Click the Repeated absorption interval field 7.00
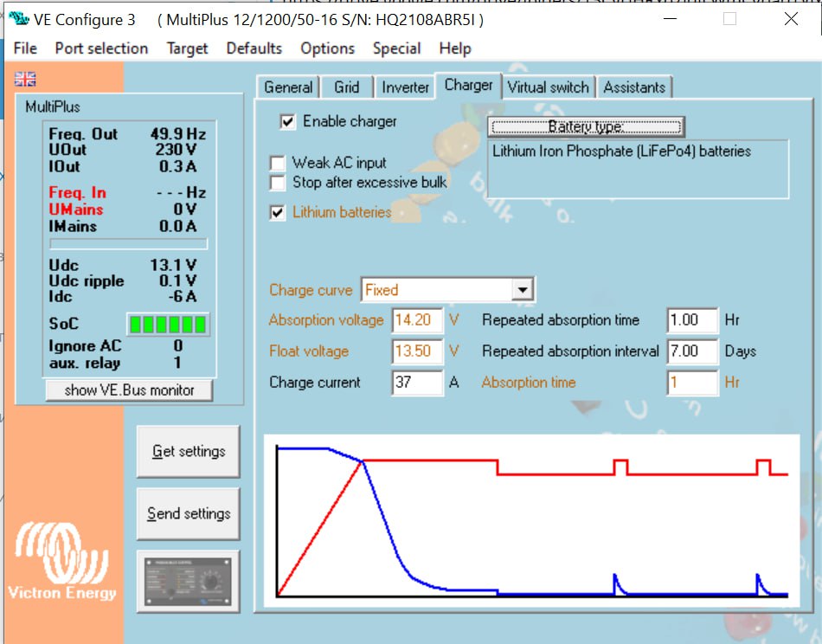The width and height of the screenshot is (822, 644). coord(692,351)
